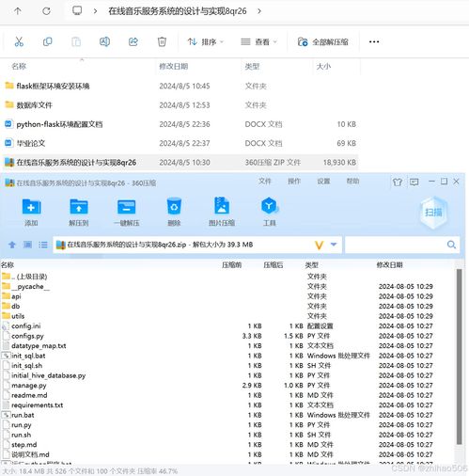Click the computer icon in address bar
This screenshot has height=476, width=469.
[77, 10]
